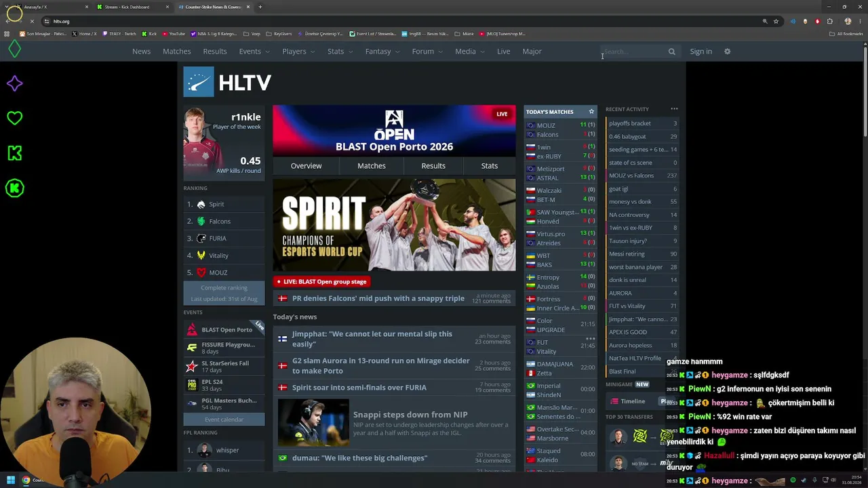Open the browser extensions puzzle icon
This screenshot has height=488, width=868.
829,21
